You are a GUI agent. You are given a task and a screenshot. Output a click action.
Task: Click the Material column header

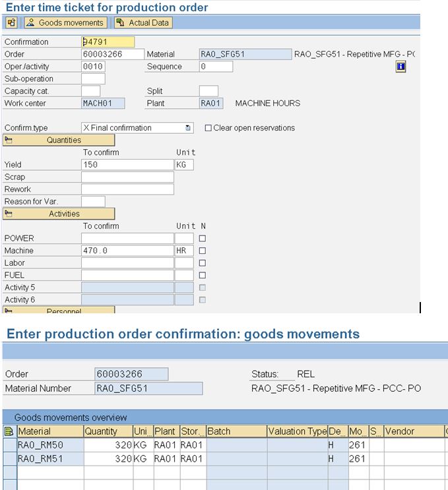tap(50, 431)
